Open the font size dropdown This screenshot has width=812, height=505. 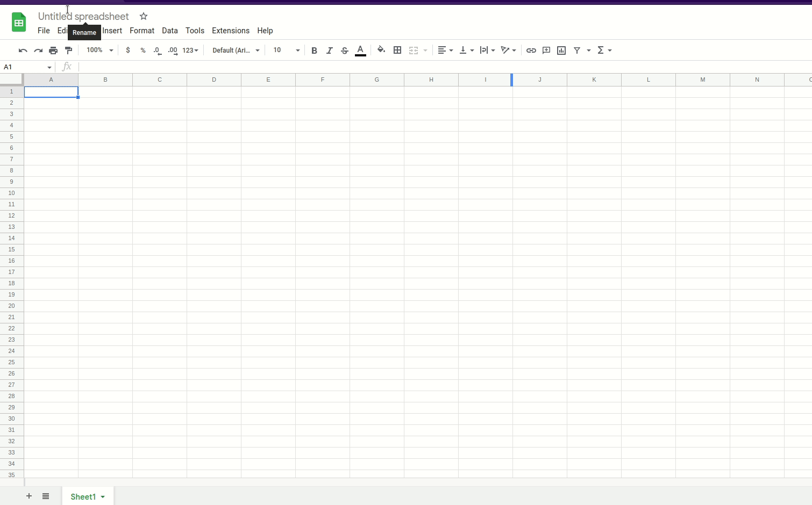(x=297, y=50)
